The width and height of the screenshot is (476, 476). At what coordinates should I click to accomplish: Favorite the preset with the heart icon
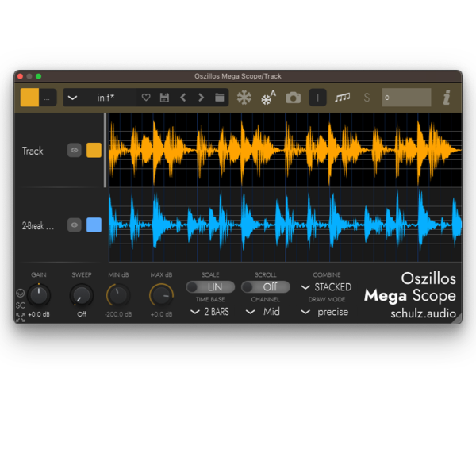146,98
